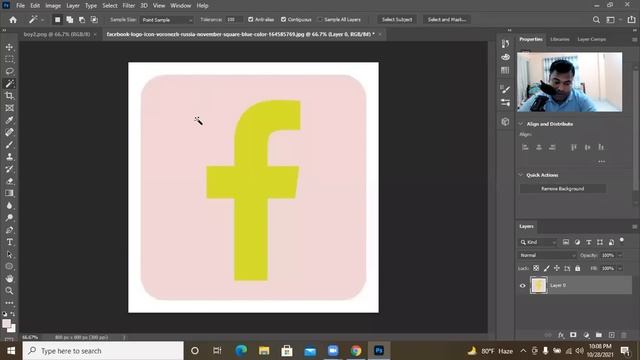Open the Magic Wand tool preset picker arrow
Viewport: 640px width, 360px height.
click(42, 20)
